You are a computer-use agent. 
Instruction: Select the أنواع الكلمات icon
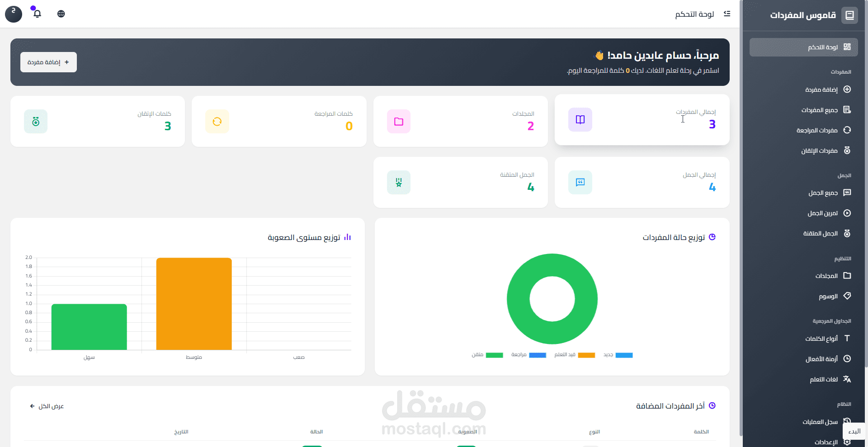tap(847, 338)
